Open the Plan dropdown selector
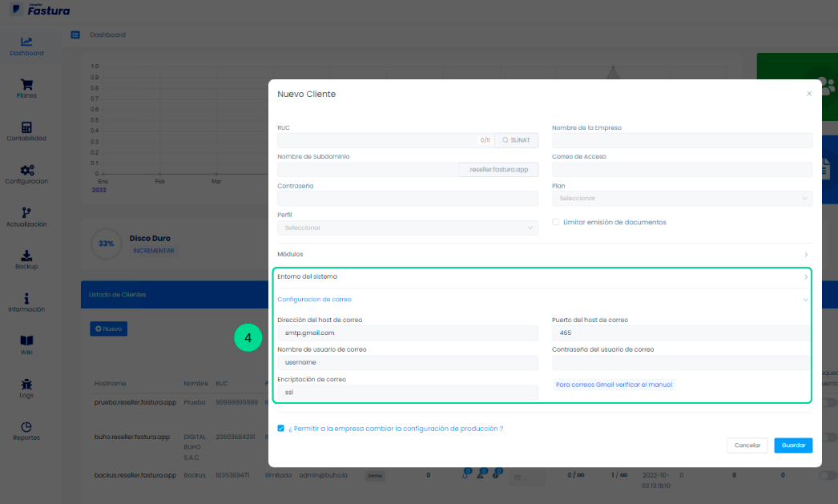The image size is (838, 504). (682, 199)
